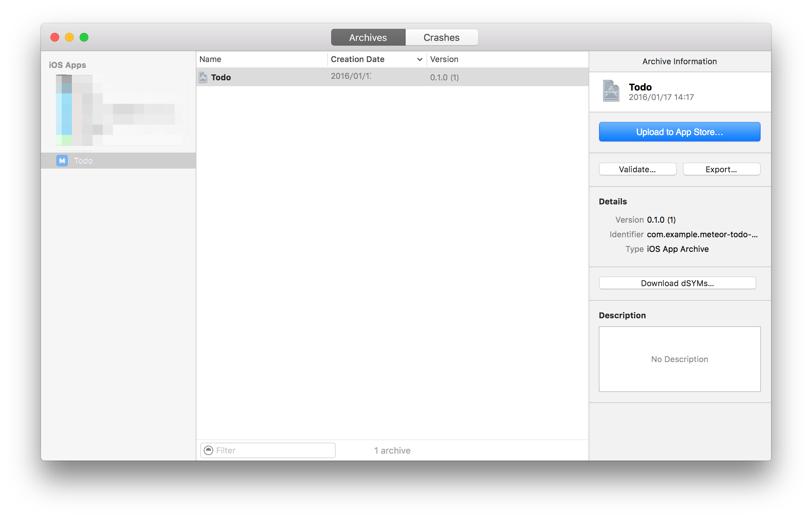Sort by the Name column header

pyautogui.click(x=262, y=59)
